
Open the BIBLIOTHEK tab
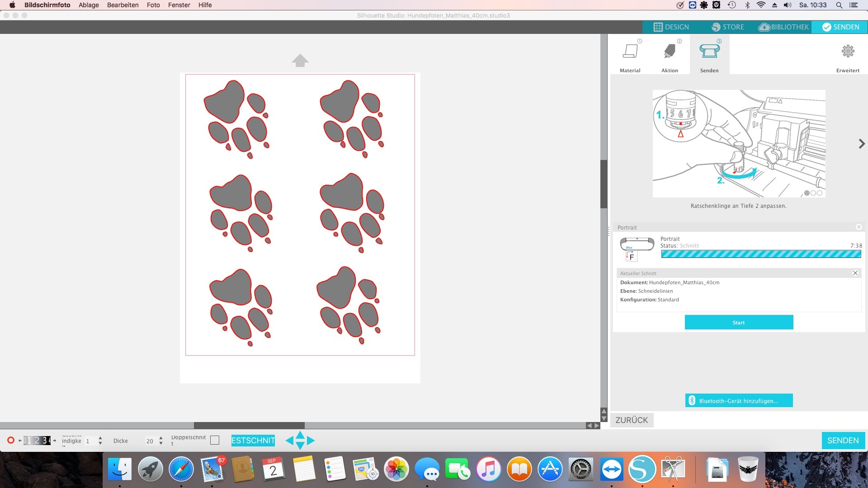coord(783,27)
